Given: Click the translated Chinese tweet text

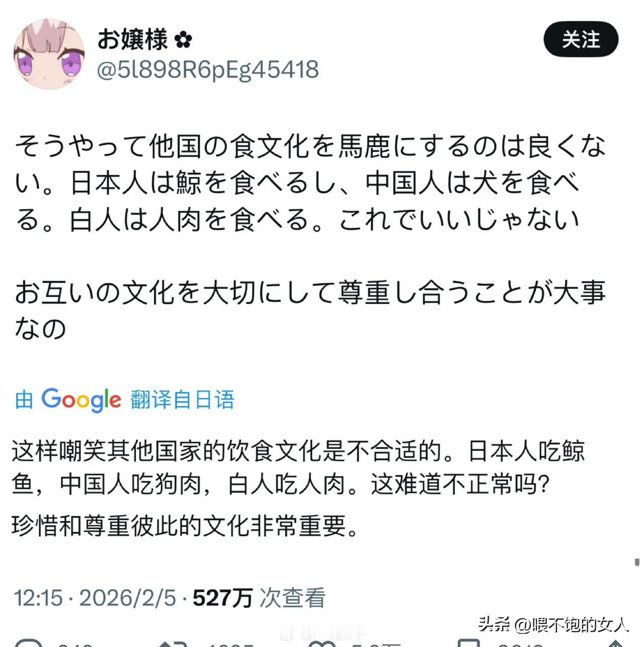Looking at the screenshot, I should coord(298,488).
